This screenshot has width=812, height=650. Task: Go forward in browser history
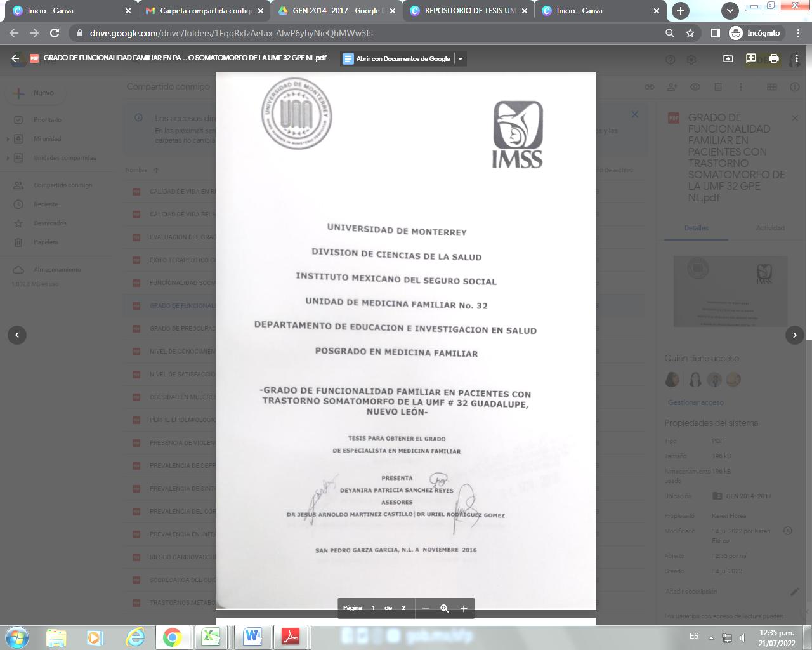[x=34, y=33]
